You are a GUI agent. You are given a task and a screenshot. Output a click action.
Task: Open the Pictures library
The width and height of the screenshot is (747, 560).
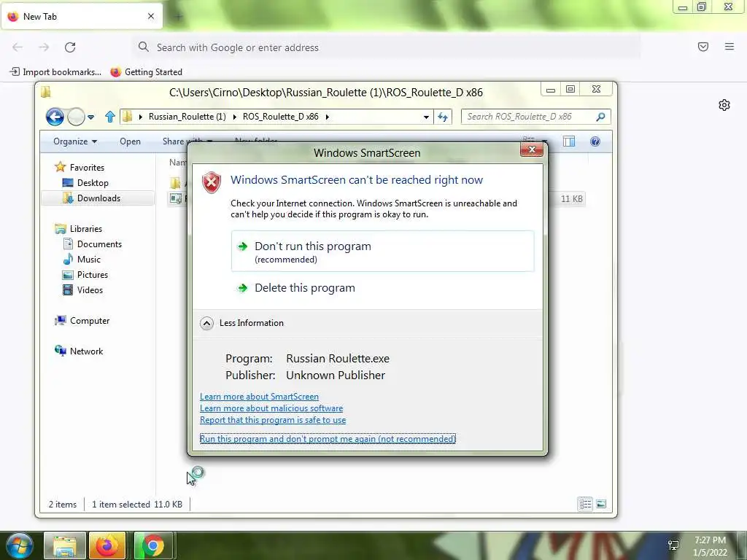93,275
